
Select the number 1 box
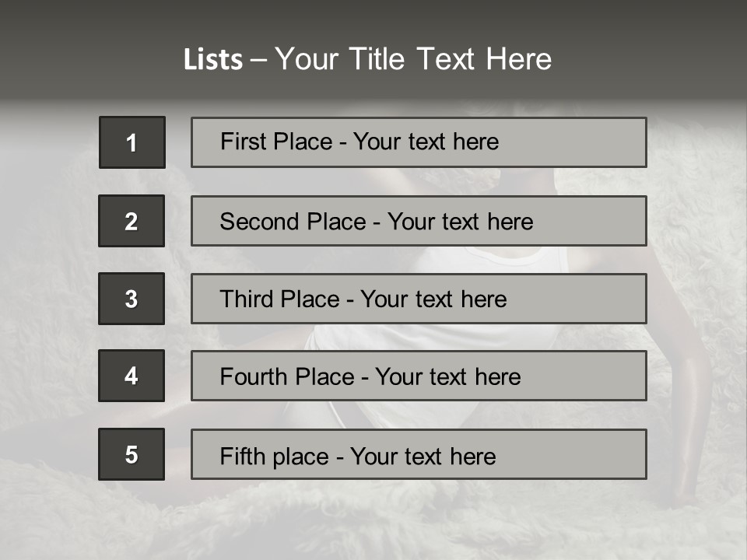tap(132, 142)
